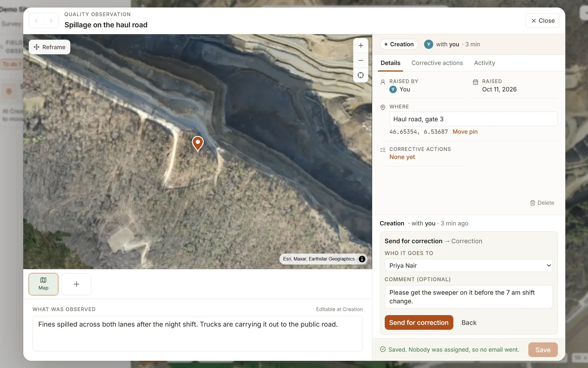This screenshot has width=588, height=368.
Task: Edit the 'What was observed' text area
Action: click(x=198, y=333)
